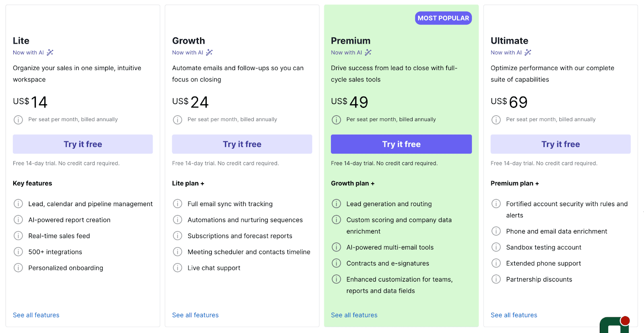Open info icon for Contracts and e-signatures

coord(336,263)
